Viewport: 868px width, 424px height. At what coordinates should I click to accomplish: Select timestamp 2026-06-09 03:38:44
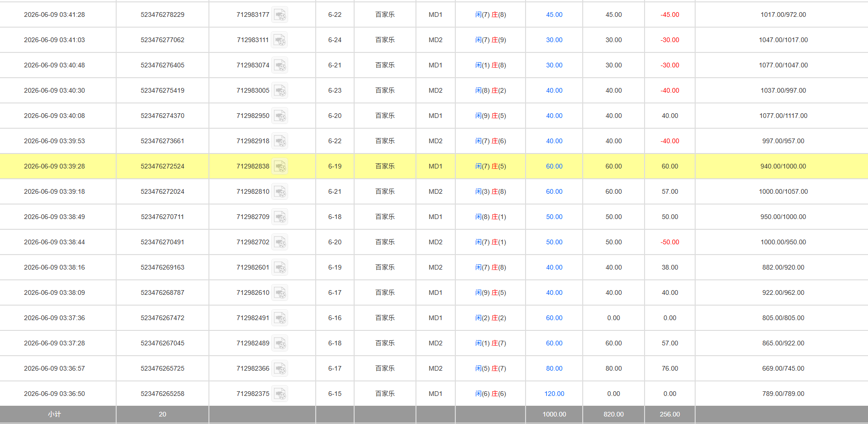pyautogui.click(x=54, y=242)
